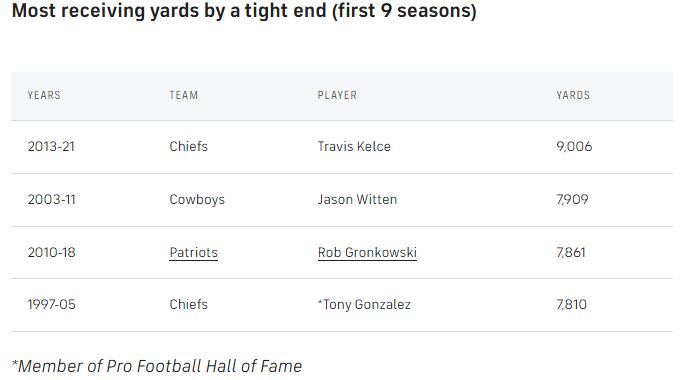The width and height of the screenshot is (682, 380).
Task: Click the TEAM column header
Action: pyautogui.click(x=184, y=95)
